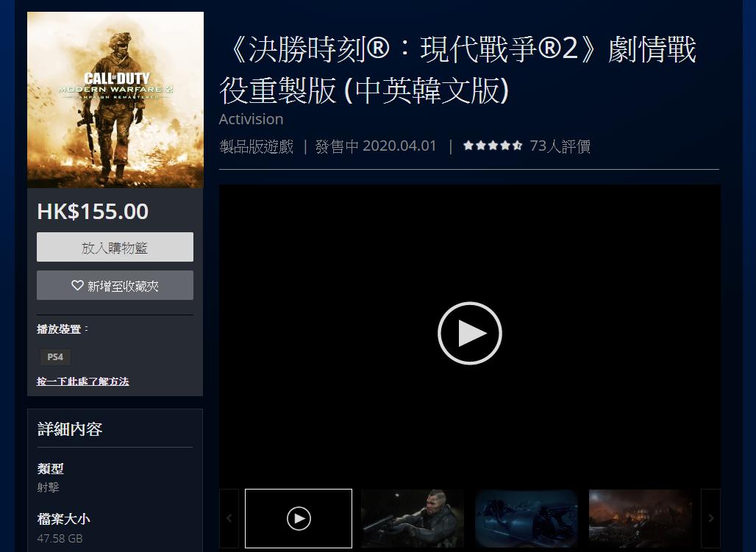Open the 按一下此處了解方法 link
Screen dimensions: 756x552
coord(82,381)
